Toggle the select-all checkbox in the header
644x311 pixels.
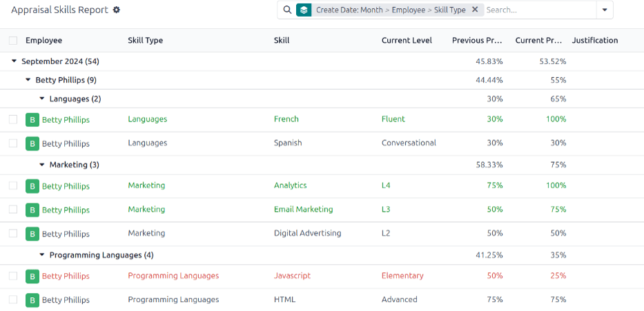[13, 41]
